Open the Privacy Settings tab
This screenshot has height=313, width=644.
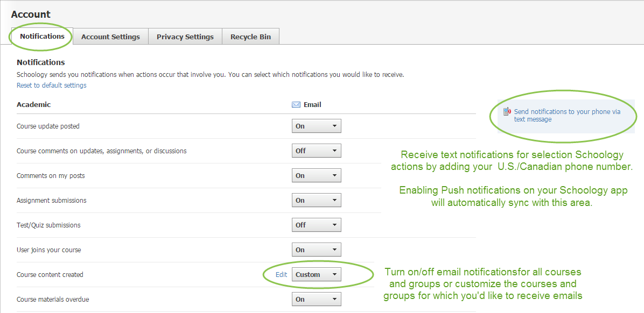pos(185,37)
